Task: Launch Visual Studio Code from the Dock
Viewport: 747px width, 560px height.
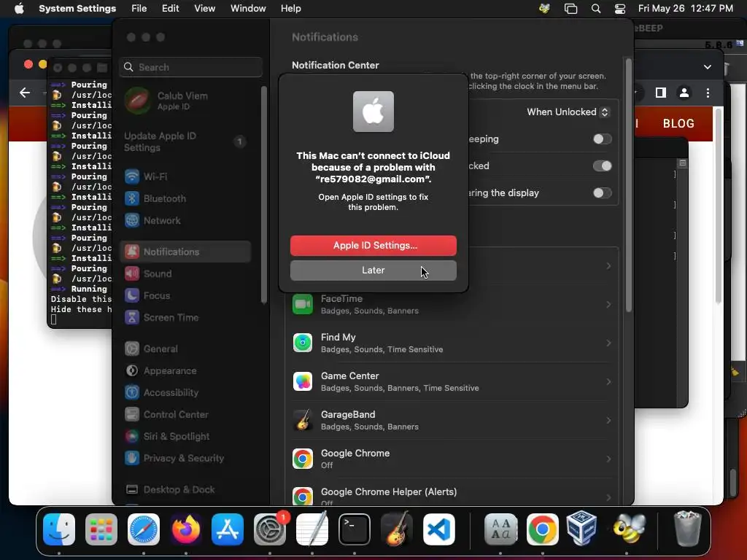Action: point(438,529)
